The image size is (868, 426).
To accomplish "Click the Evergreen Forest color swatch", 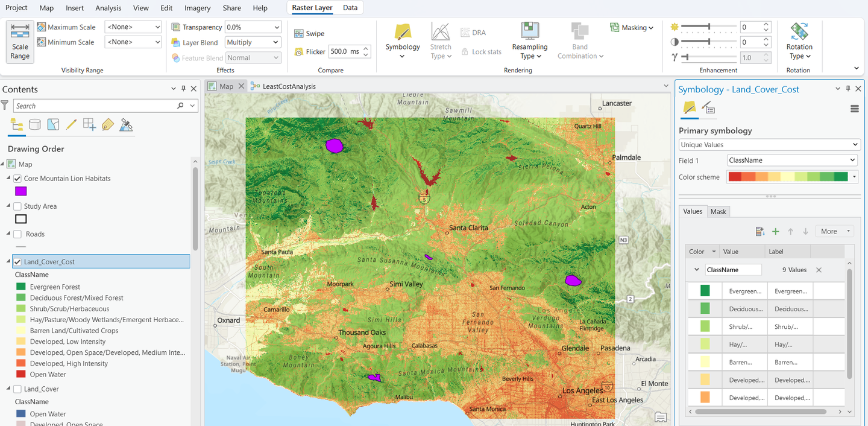I will (x=705, y=291).
